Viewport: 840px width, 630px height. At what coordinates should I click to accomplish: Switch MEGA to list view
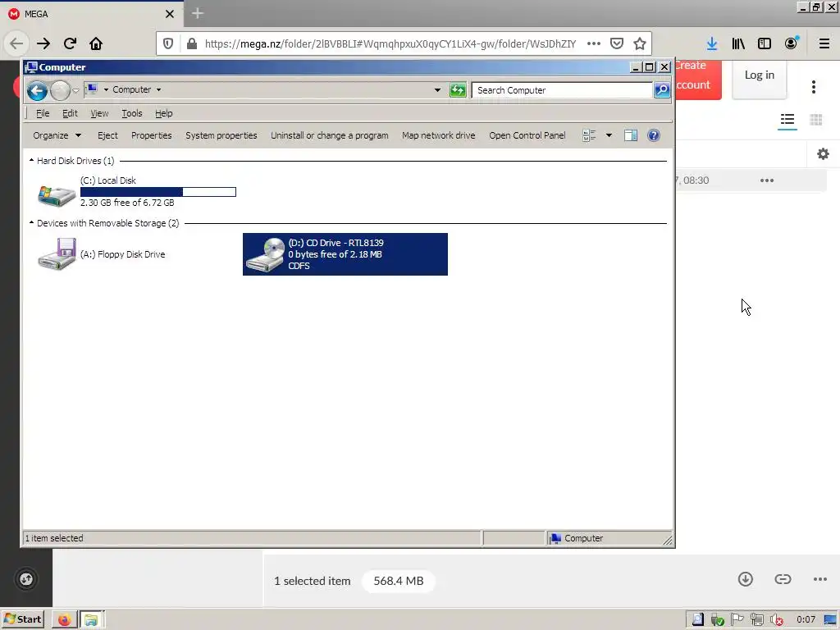[787, 120]
